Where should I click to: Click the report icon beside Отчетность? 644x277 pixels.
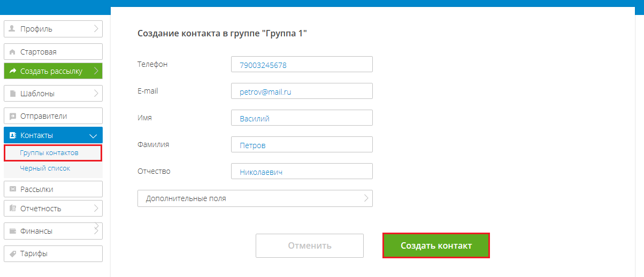point(12,209)
